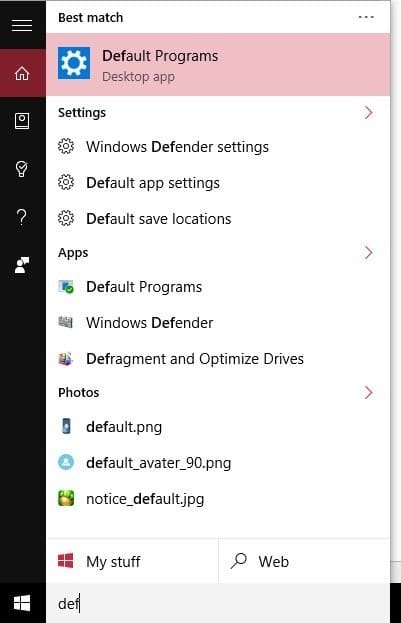Click the default_avater_90.png thumbnail icon

click(x=66, y=462)
